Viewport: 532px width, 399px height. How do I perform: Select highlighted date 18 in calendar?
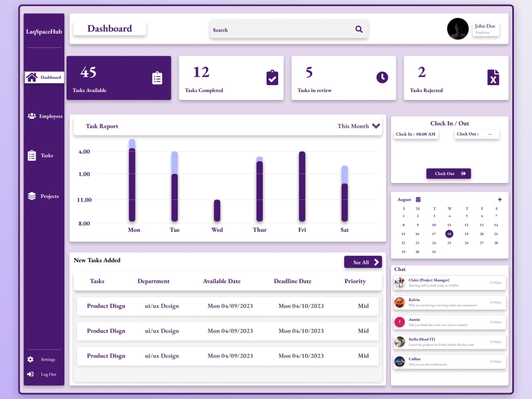[449, 234]
